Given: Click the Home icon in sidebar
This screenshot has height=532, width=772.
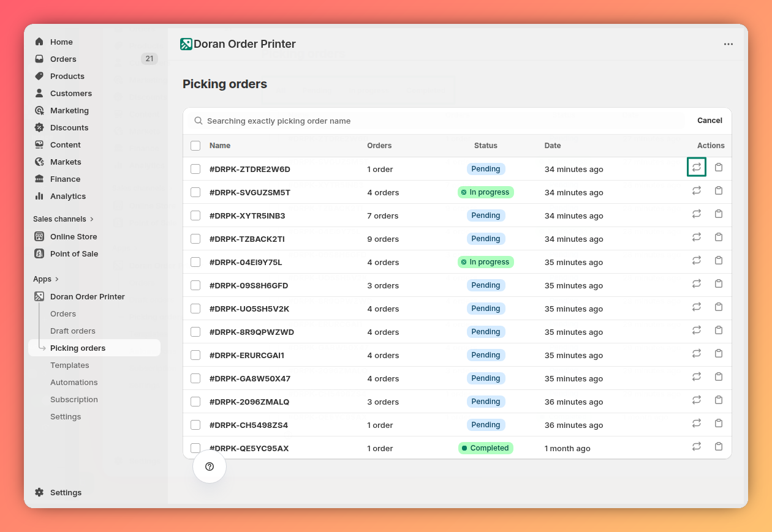Looking at the screenshot, I should [39, 42].
